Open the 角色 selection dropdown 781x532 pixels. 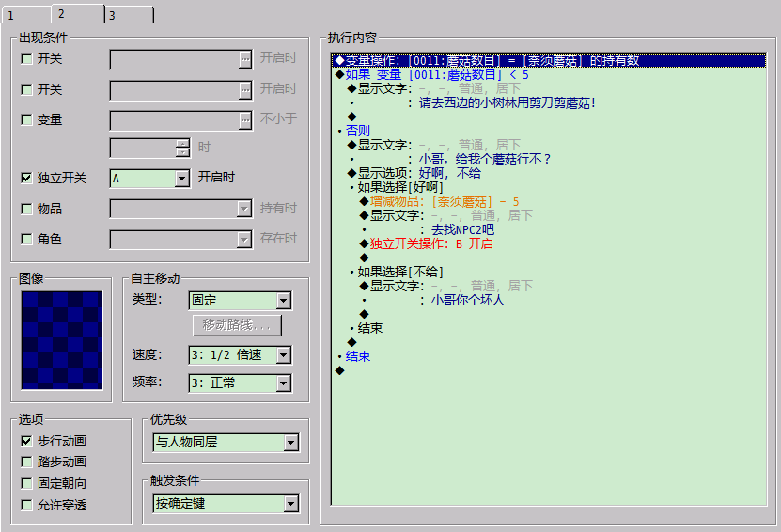point(244,240)
